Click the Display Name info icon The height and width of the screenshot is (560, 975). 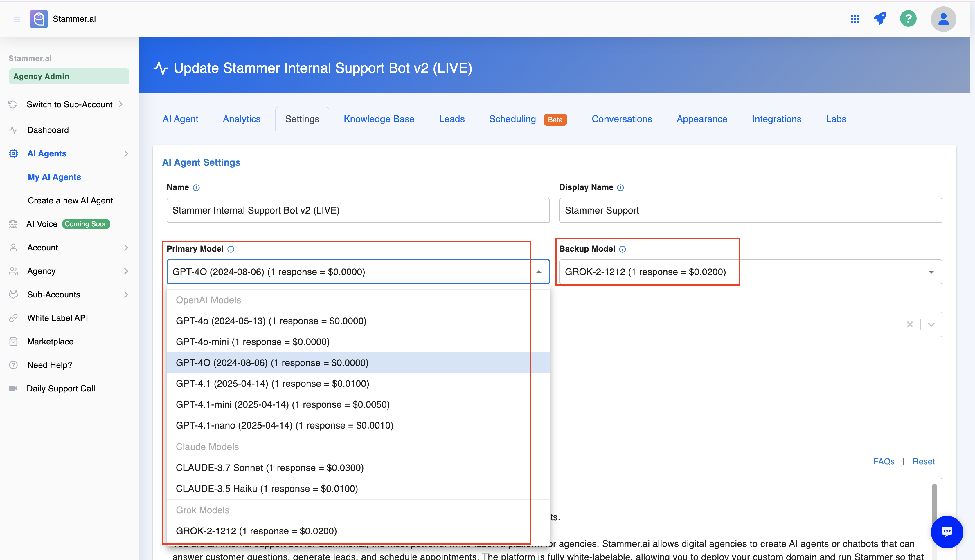(x=621, y=188)
